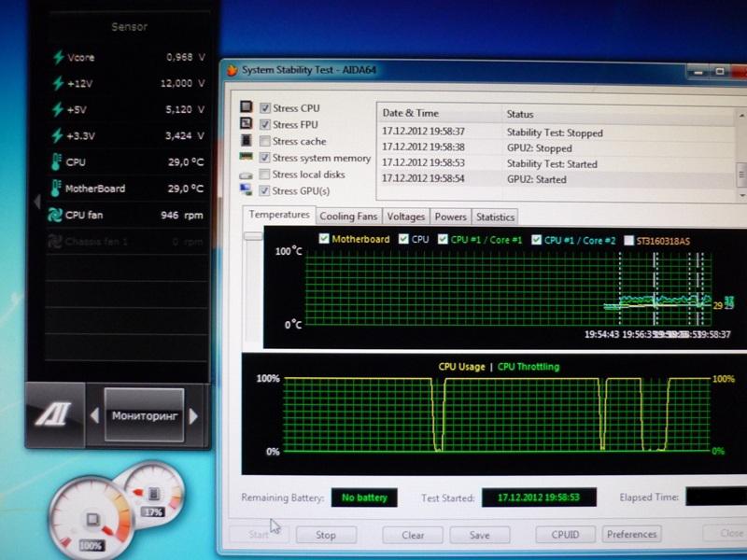Click the Save button
Viewport: 747px width, 560px height.
tap(480, 535)
